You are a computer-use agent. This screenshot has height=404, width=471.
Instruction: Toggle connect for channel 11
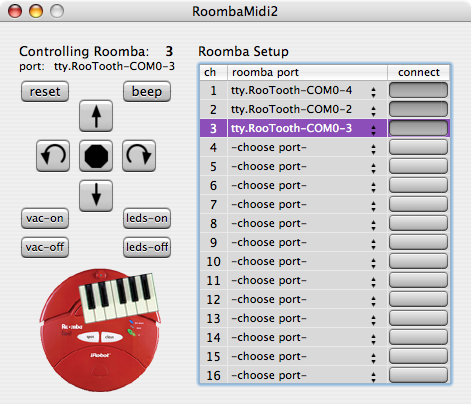tap(418, 280)
